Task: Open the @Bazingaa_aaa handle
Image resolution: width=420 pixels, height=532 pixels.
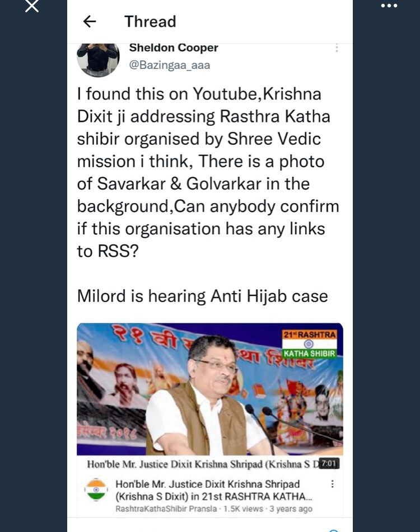Action: point(170,65)
